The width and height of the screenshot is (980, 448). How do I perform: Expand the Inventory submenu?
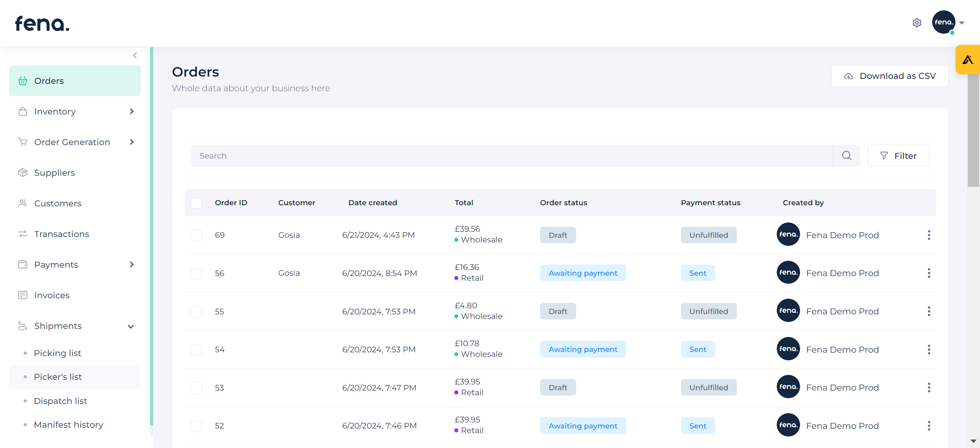(131, 111)
